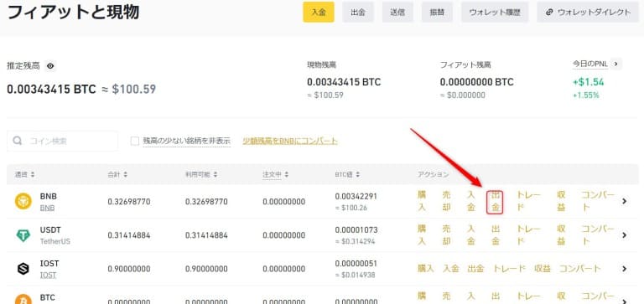Click 入金 in the BNB row
The height and width of the screenshot is (304, 644).
click(471, 201)
